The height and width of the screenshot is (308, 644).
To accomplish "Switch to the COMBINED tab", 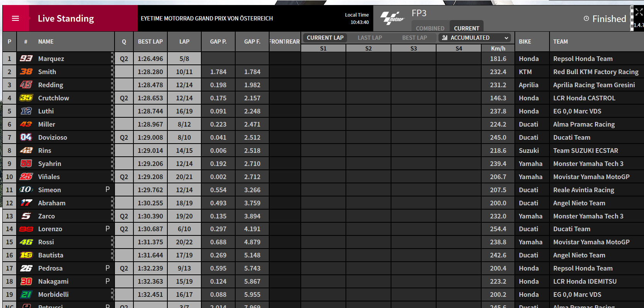I will tap(430, 29).
